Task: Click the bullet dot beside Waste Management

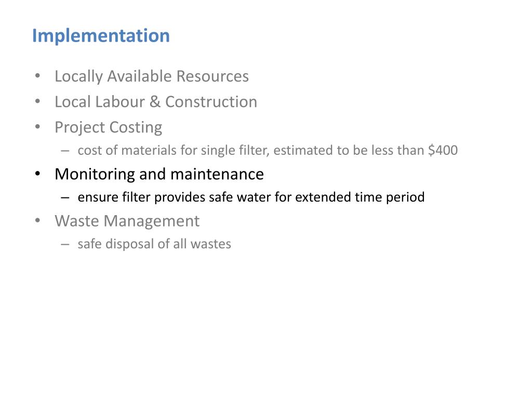Action: (x=37, y=220)
